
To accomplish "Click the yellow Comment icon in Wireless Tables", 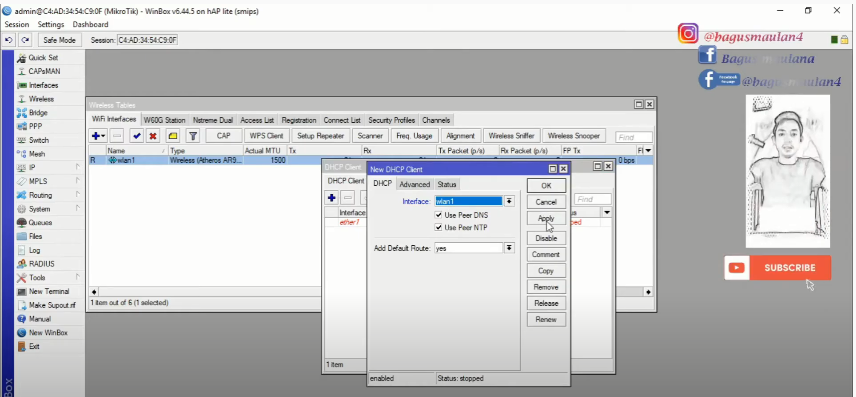I will click(x=173, y=136).
